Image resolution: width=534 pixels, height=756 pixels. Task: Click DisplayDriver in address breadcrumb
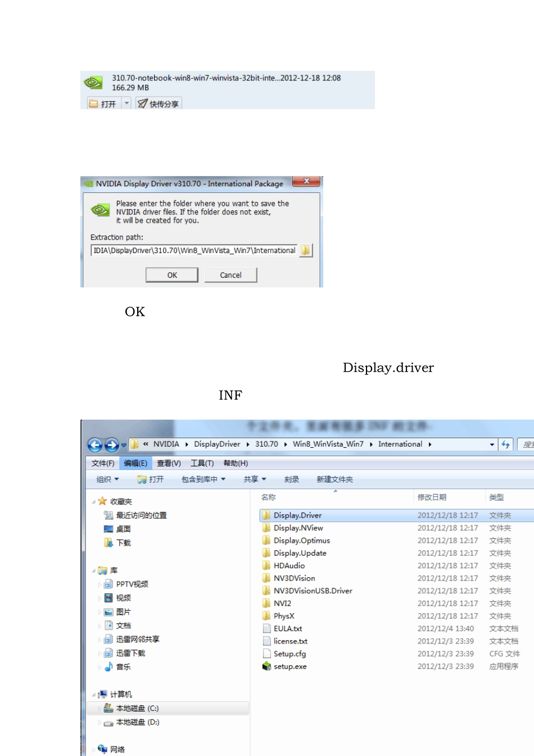click(217, 444)
